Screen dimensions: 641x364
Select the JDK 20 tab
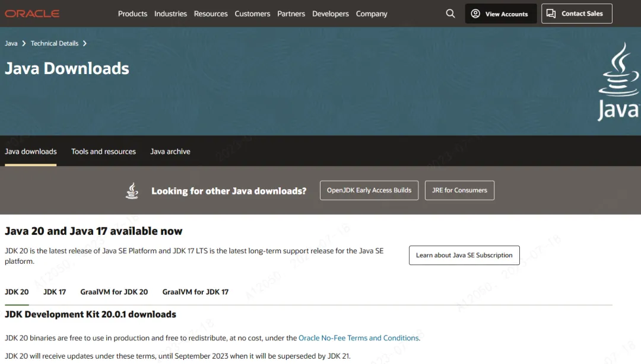click(x=17, y=292)
